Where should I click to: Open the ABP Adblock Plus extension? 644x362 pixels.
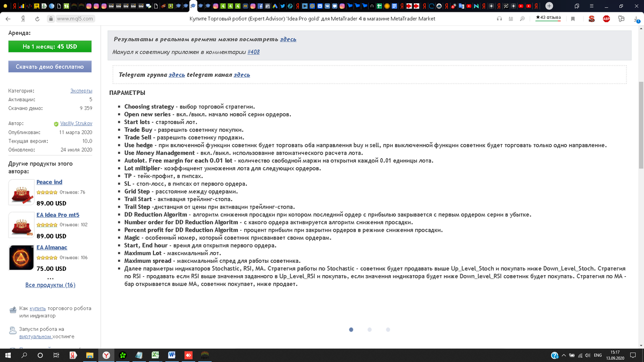pyautogui.click(x=606, y=18)
